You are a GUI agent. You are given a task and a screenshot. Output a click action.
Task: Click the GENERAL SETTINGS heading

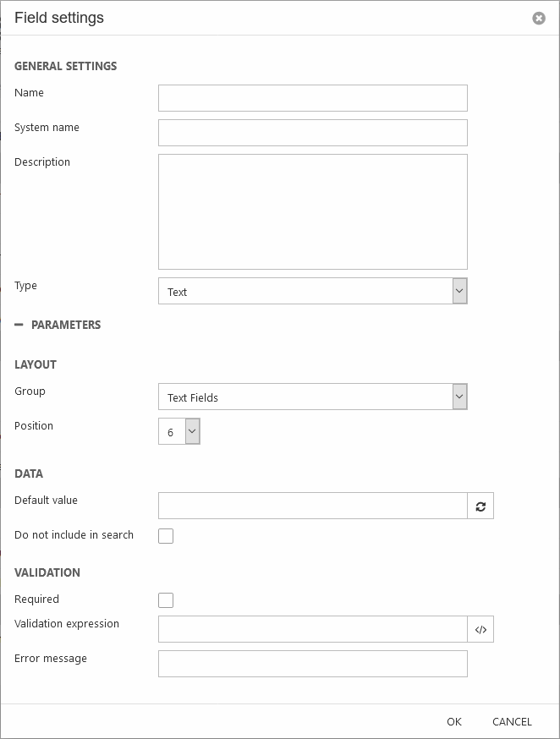click(66, 66)
